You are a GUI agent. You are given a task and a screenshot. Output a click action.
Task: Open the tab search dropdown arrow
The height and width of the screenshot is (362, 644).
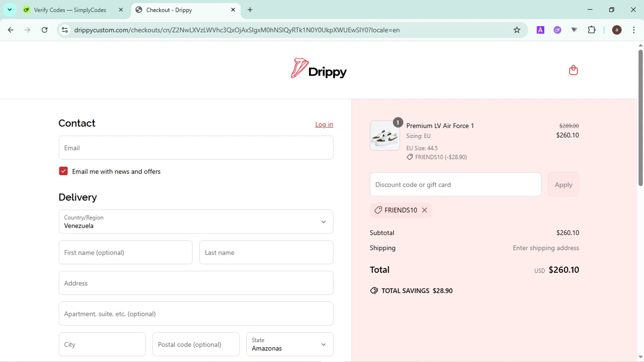click(9, 9)
